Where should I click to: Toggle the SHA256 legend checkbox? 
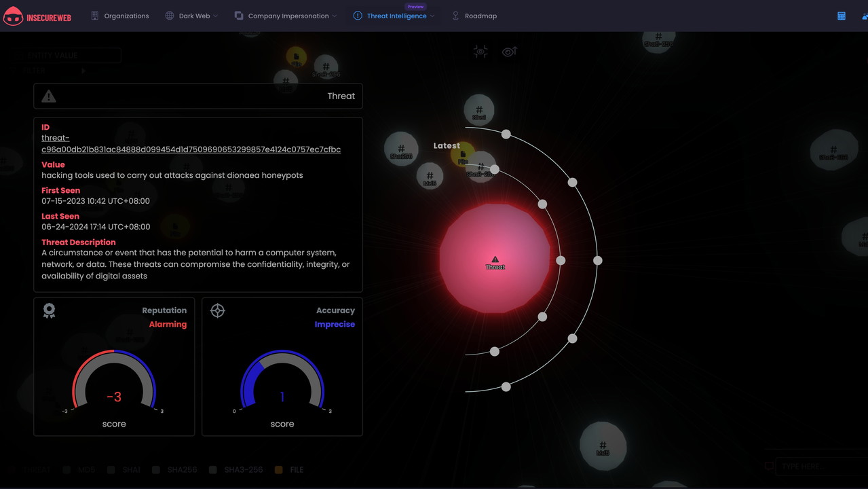pos(156,469)
